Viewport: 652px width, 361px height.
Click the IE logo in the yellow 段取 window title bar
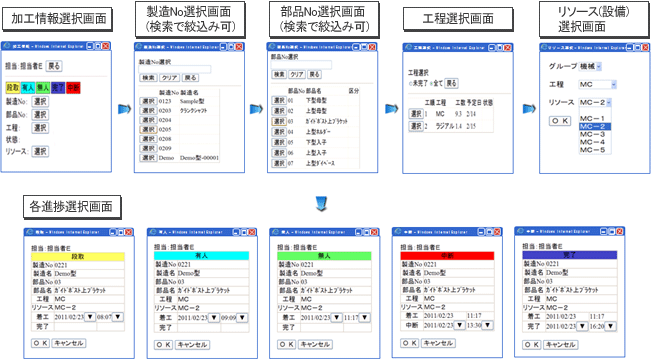30,232
